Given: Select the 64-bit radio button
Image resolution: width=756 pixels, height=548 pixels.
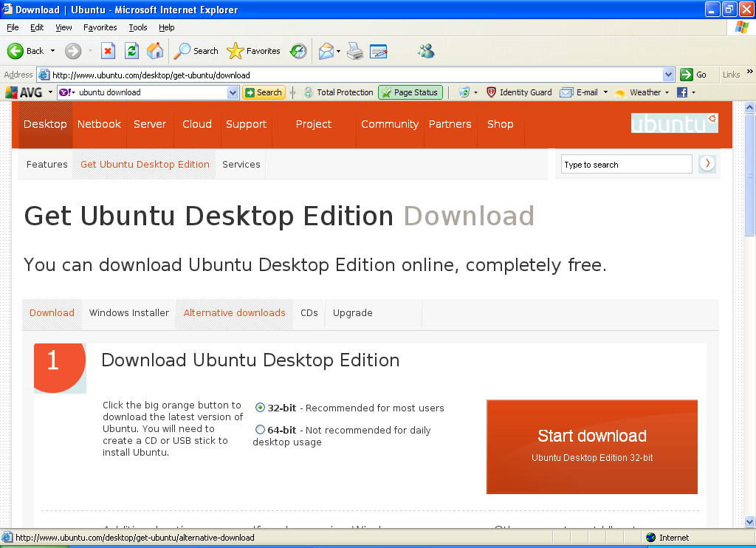Looking at the screenshot, I should (x=260, y=429).
